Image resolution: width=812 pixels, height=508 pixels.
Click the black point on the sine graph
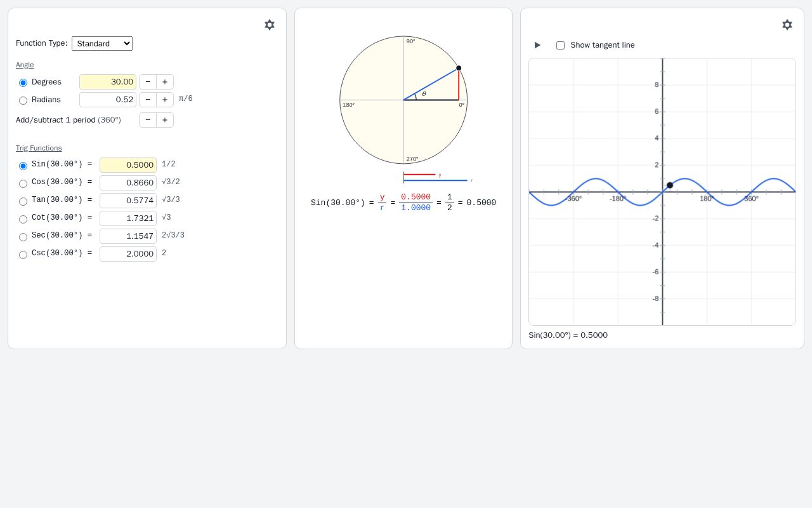coord(670,185)
